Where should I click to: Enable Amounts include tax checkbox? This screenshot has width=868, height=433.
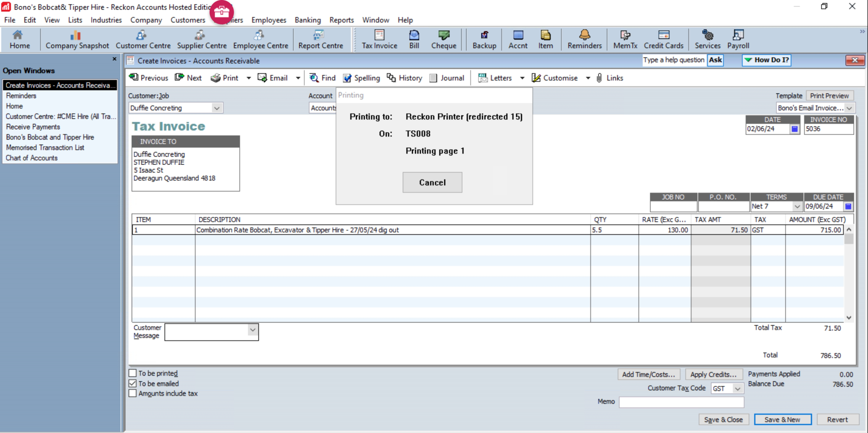(x=133, y=393)
